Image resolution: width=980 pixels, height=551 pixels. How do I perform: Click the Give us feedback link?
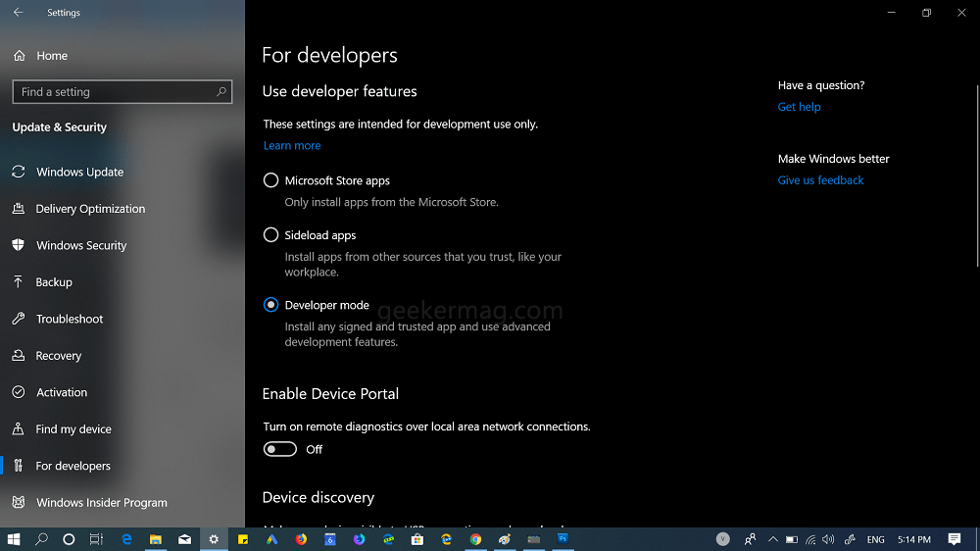pyautogui.click(x=820, y=180)
